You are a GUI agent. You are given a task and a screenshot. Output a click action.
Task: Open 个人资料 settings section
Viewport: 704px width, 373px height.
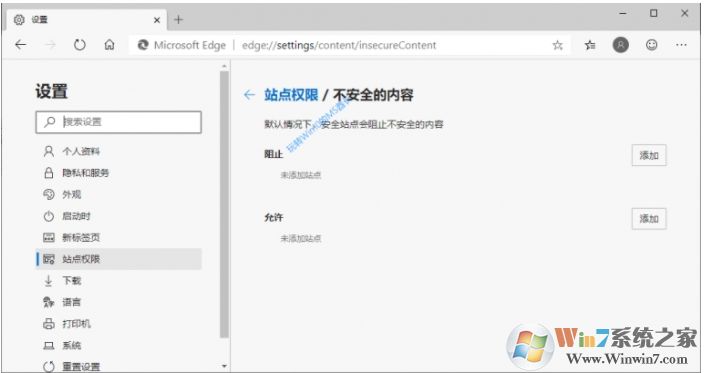coord(119,151)
